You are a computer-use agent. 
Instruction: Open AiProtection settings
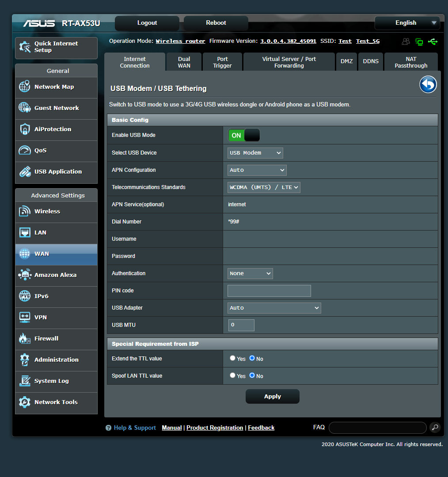[56, 129]
